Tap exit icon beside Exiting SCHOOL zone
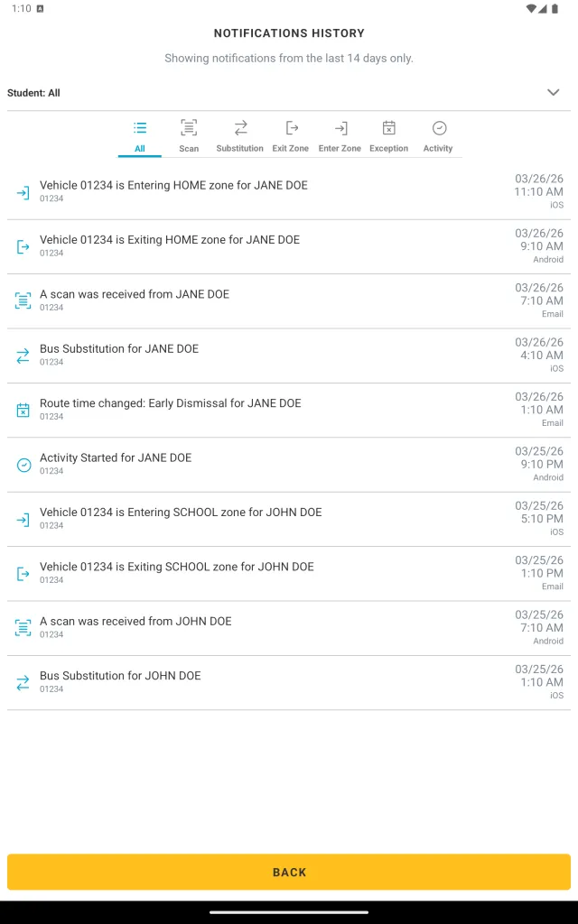The width and height of the screenshot is (578, 924). tap(23, 574)
